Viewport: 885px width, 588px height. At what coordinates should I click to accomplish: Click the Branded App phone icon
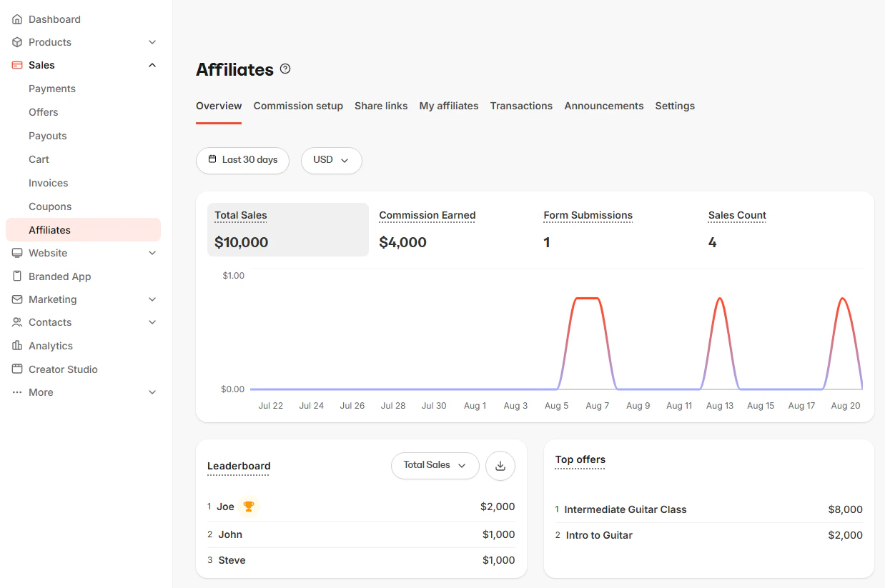click(16, 276)
